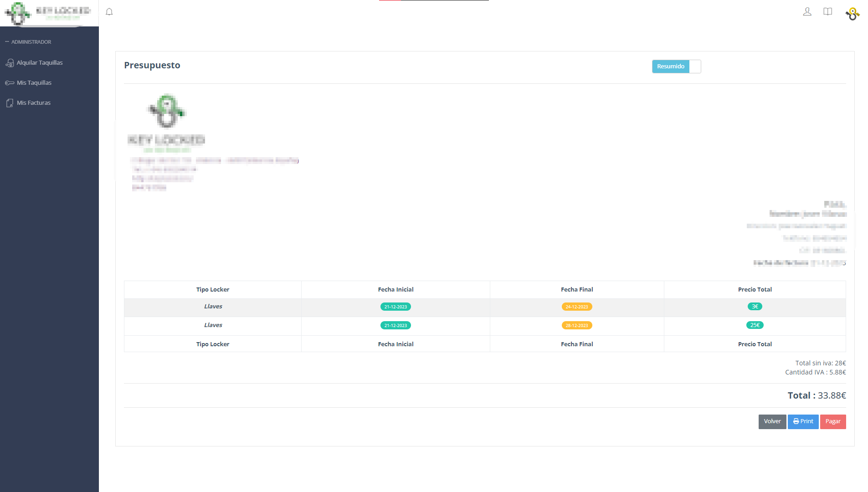Click the Mis Facturas document icon
The height and width of the screenshot is (492, 868).
(10, 103)
